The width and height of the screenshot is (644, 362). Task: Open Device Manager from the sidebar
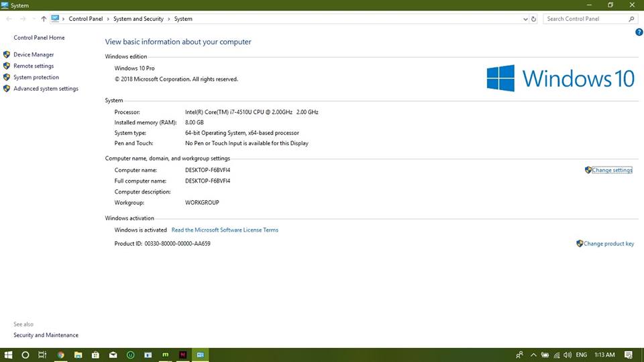coord(34,54)
